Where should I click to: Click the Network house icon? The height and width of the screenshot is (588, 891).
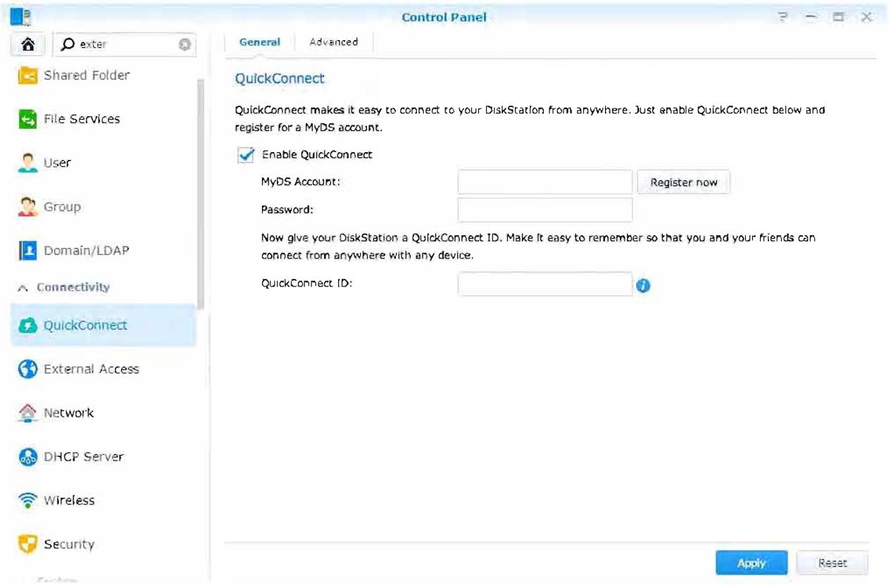(27, 413)
